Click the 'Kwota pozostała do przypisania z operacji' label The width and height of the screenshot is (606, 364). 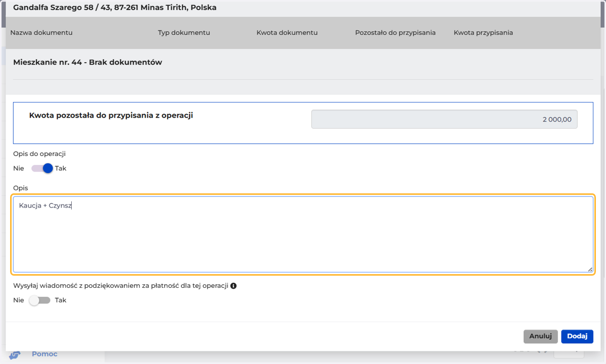[x=111, y=115]
